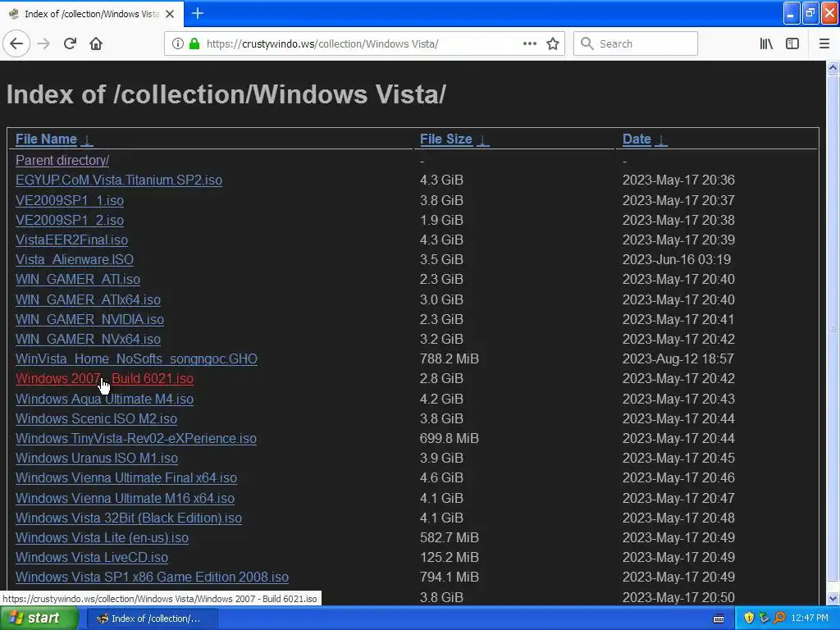Screen dimensions: 840x630
Task: Bookmark this page with the star
Action: (x=553, y=43)
